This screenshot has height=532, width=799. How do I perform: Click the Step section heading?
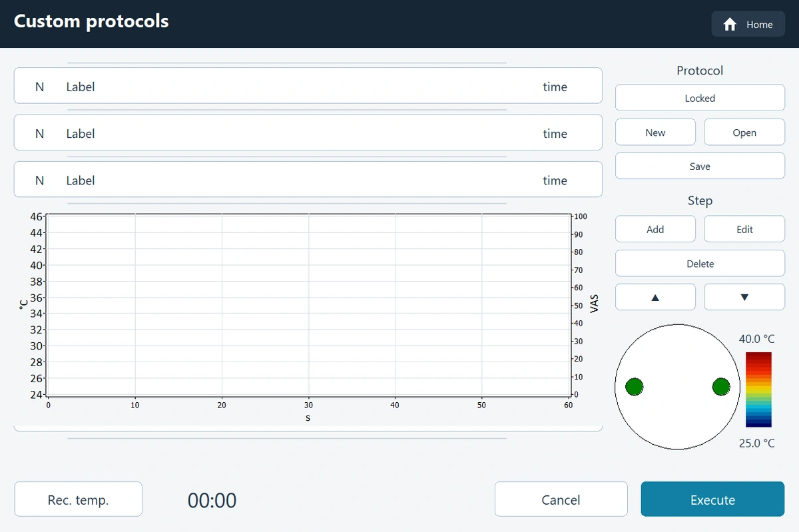[700, 200]
